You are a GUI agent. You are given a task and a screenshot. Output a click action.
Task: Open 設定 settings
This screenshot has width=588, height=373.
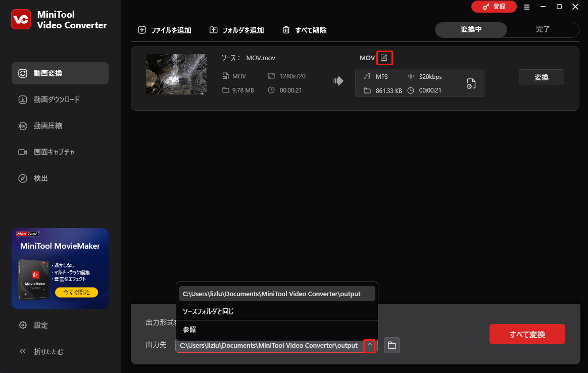click(33, 325)
